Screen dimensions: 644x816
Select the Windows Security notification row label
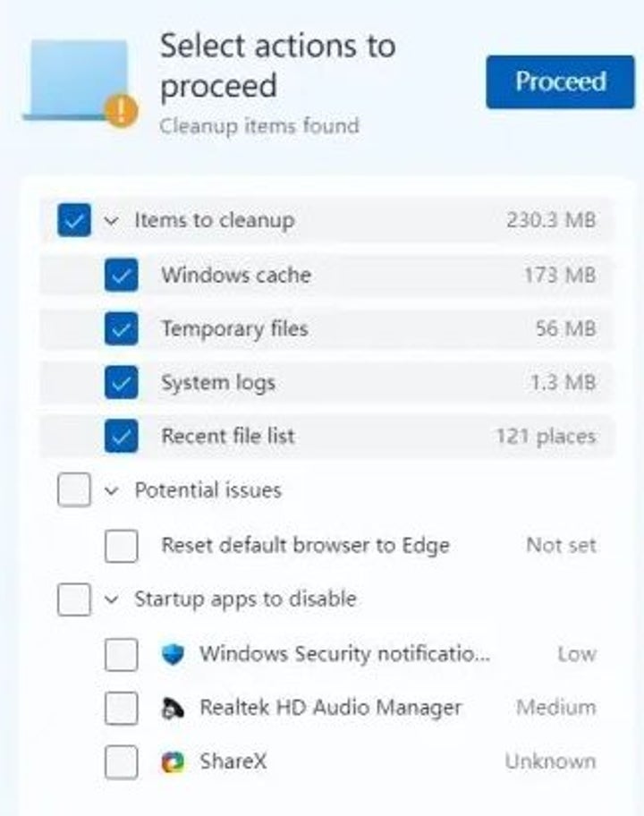pyautogui.click(x=344, y=653)
